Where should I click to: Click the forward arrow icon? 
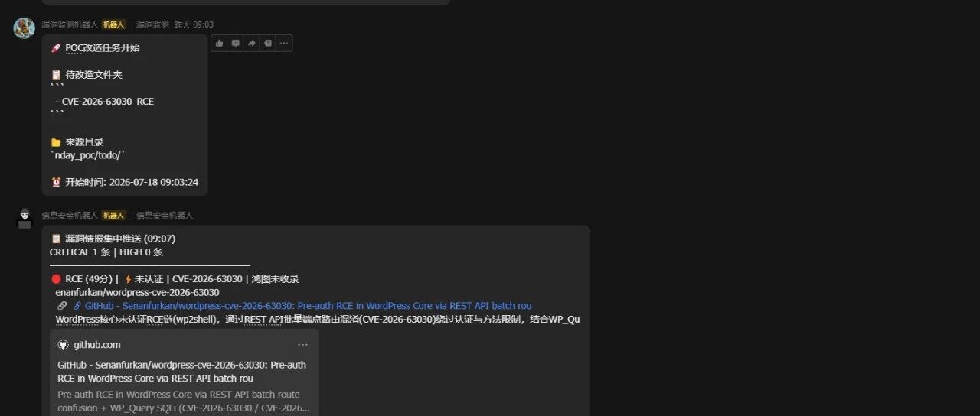(x=252, y=44)
